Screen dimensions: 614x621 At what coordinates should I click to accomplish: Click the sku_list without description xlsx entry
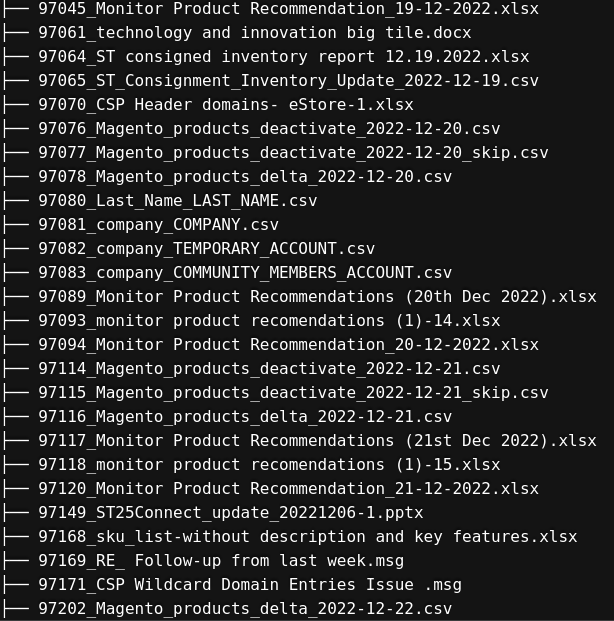point(307,536)
